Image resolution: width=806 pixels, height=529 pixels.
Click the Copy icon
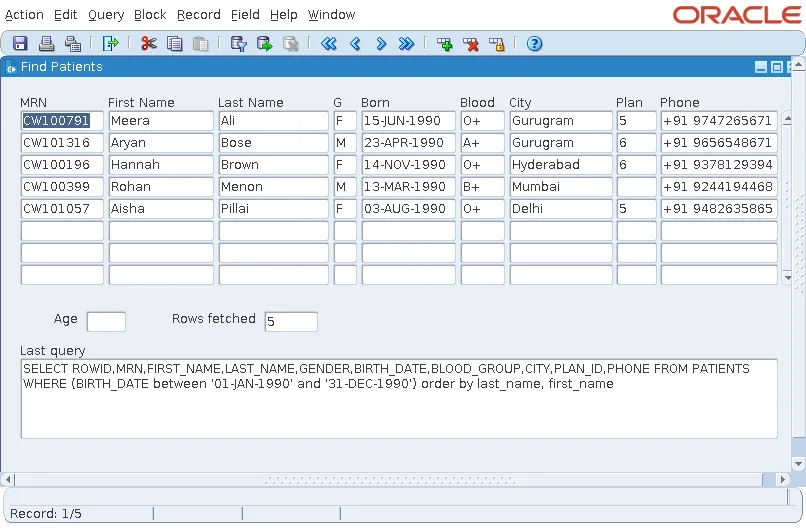pyautogui.click(x=175, y=44)
